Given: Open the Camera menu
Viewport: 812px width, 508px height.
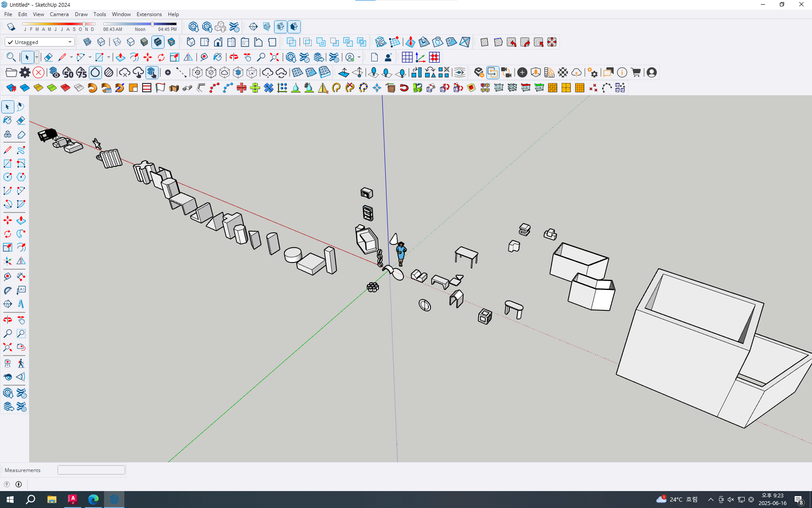Looking at the screenshot, I should [59, 14].
